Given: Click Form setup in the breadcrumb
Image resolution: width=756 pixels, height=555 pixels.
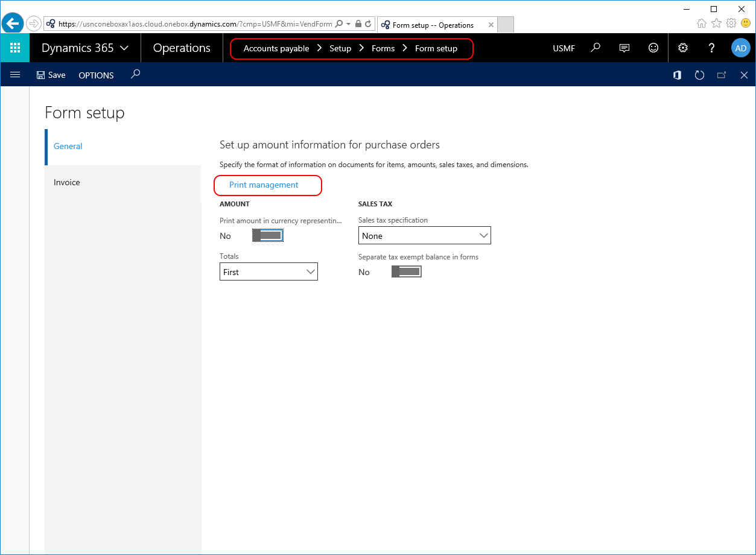Looking at the screenshot, I should pyautogui.click(x=436, y=48).
